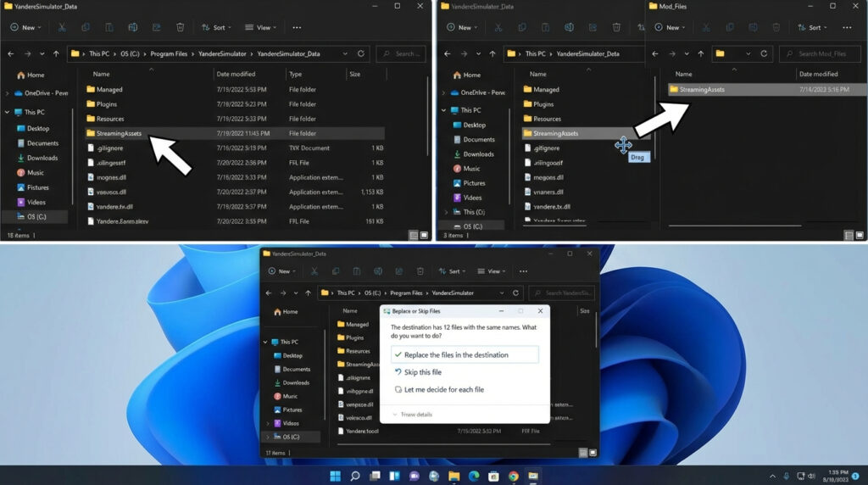Open Windows Start menu on the taskbar
Screen dimensions: 868x485
pyautogui.click(x=335, y=476)
